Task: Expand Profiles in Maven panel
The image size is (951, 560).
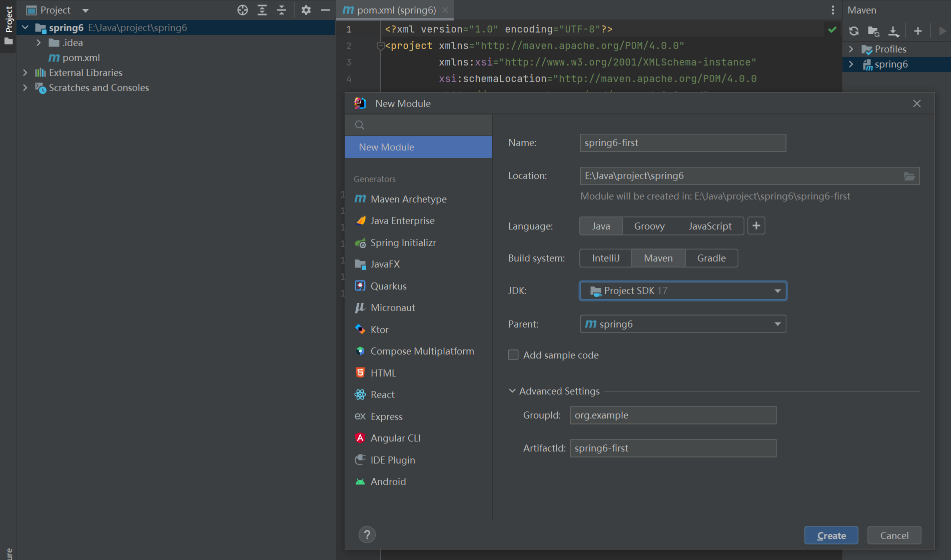Action: pos(851,49)
